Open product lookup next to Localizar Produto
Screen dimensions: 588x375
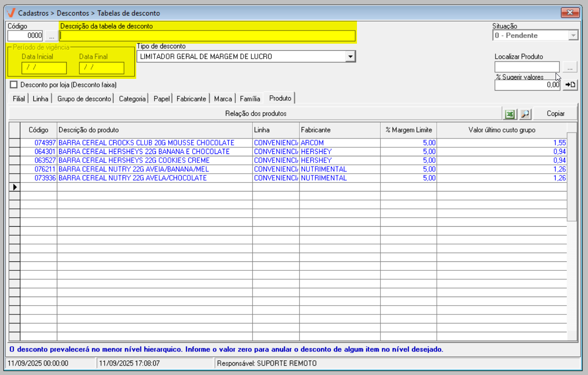click(x=570, y=68)
